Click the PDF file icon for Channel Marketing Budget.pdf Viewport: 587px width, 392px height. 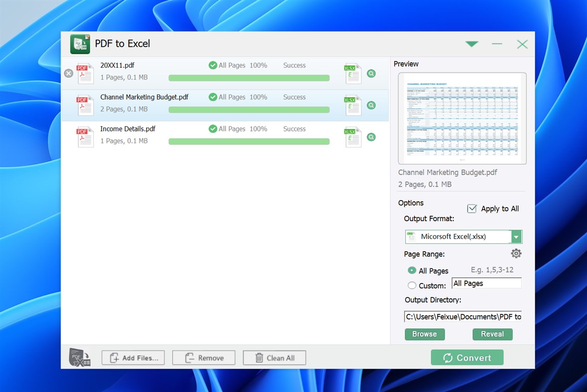click(x=85, y=105)
